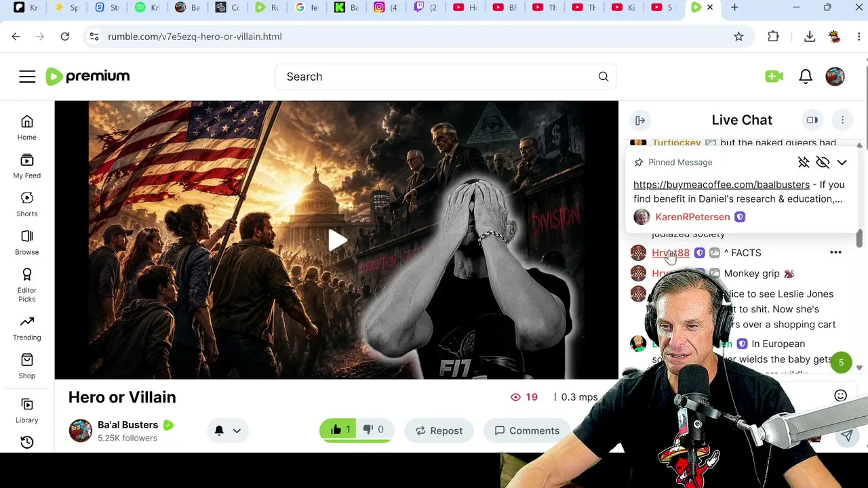This screenshot has height=488, width=868.
Task: Start a livestream with the green camera icon
Action: pyautogui.click(x=774, y=77)
